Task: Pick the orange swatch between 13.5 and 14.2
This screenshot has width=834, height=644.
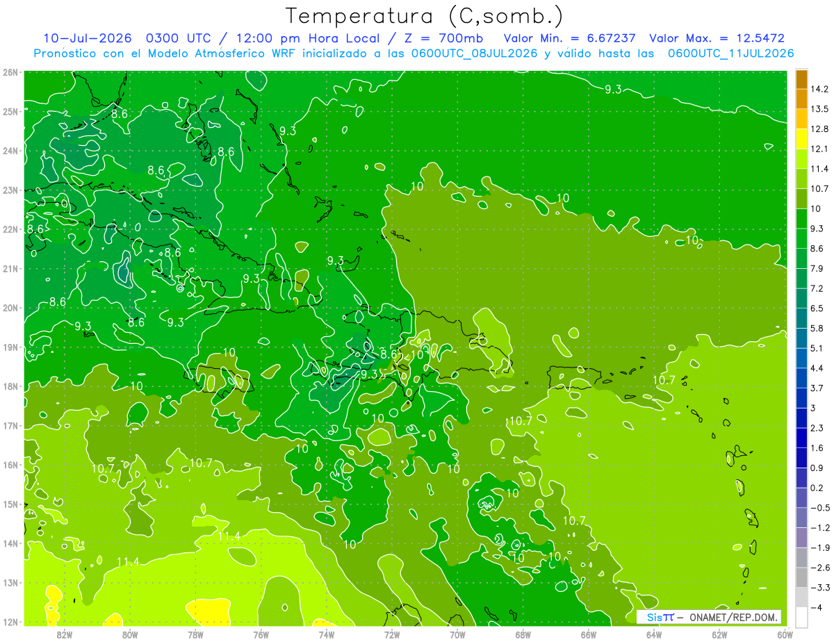Action: pos(801,99)
